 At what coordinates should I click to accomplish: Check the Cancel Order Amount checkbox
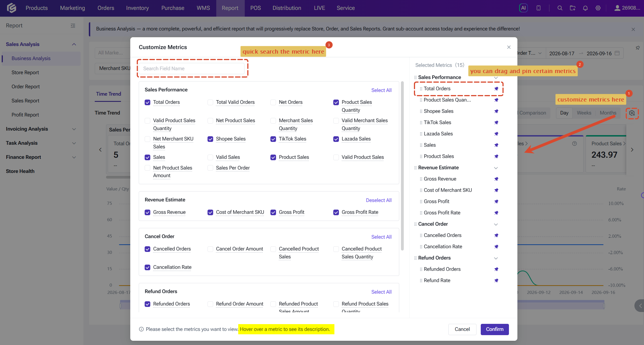click(x=210, y=249)
